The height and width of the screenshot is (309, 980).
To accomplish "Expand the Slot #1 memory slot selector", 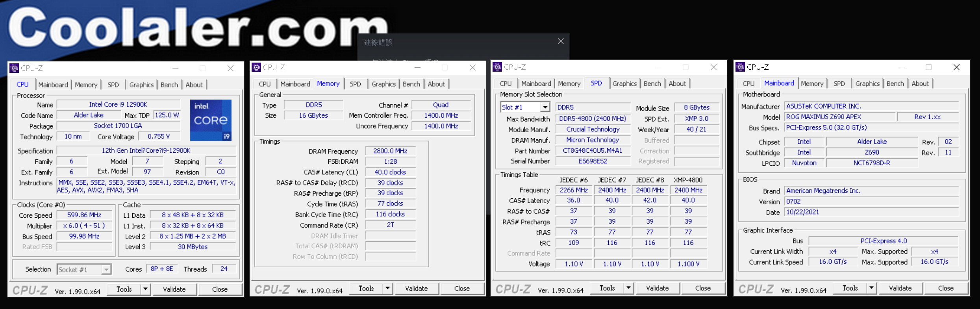I will (545, 107).
